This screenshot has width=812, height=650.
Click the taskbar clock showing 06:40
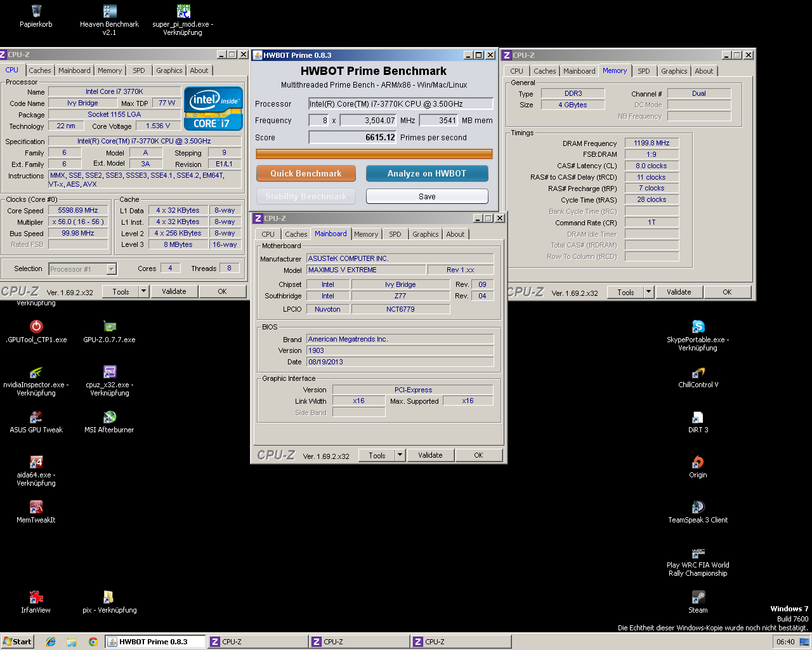click(x=785, y=642)
